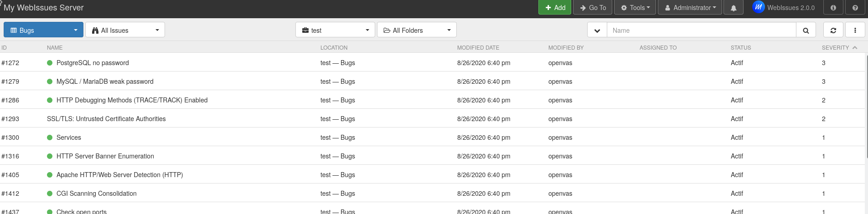Click green dot beside Services issue

(x=50, y=138)
